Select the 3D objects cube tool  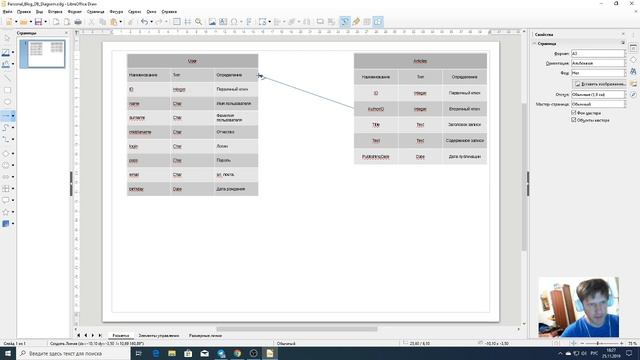click(x=6, y=224)
